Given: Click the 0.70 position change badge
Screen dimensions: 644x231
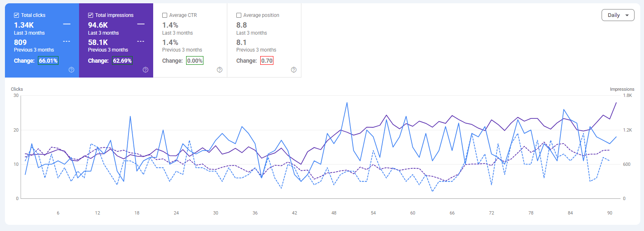Looking at the screenshot, I should coord(267,61).
